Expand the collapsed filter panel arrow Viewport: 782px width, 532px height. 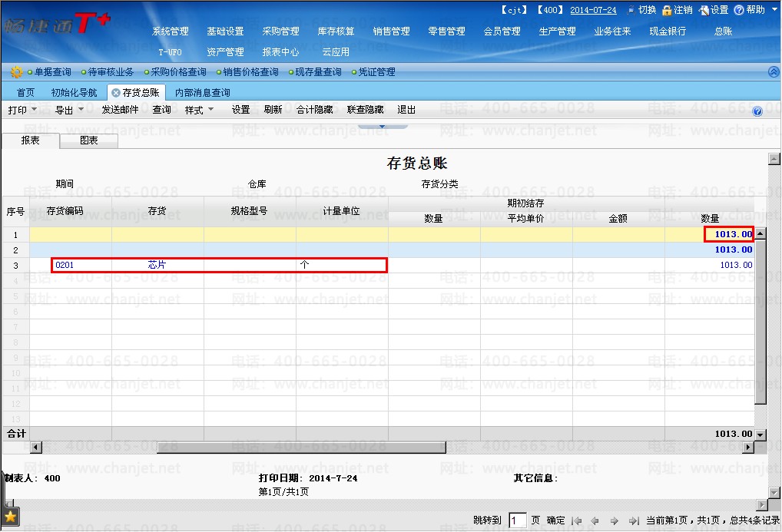point(382,127)
